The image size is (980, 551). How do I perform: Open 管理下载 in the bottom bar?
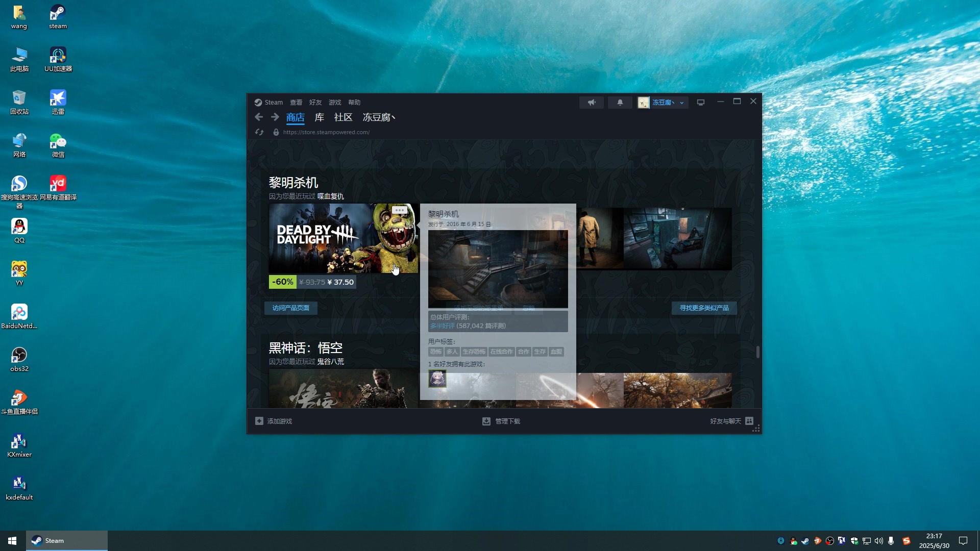click(501, 421)
